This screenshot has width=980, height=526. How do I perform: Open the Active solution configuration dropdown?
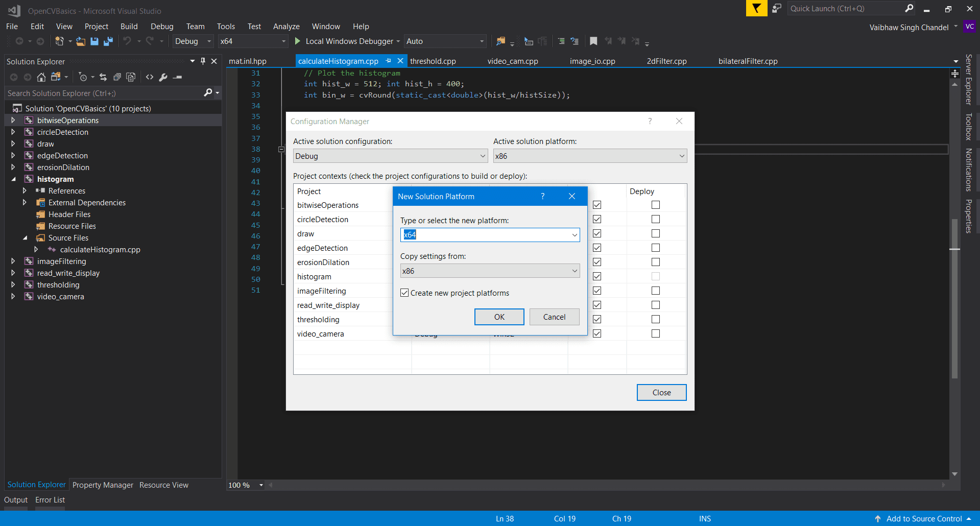point(483,156)
